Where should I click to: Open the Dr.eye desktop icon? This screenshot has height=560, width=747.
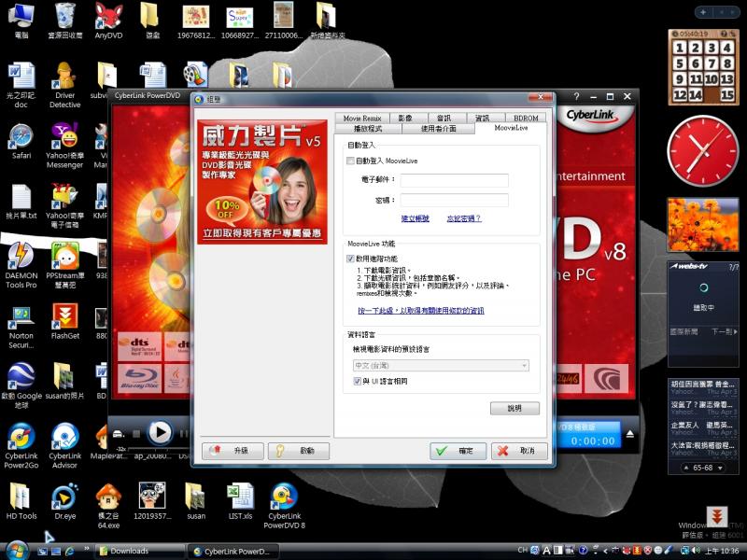pyautogui.click(x=64, y=497)
